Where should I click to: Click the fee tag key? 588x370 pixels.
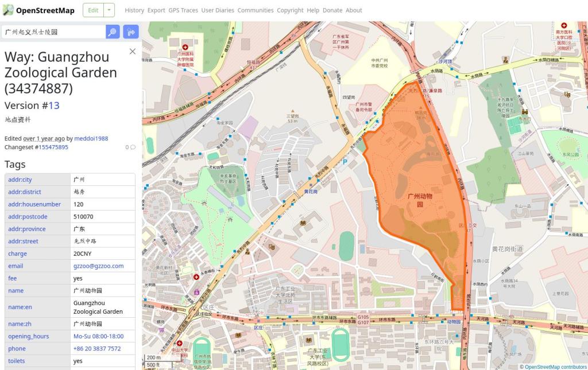pyautogui.click(x=13, y=279)
